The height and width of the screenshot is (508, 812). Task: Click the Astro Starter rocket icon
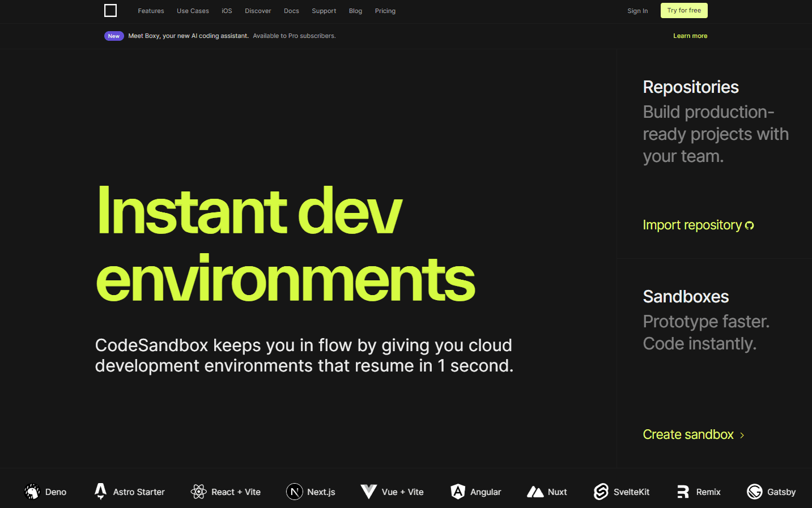click(x=101, y=492)
